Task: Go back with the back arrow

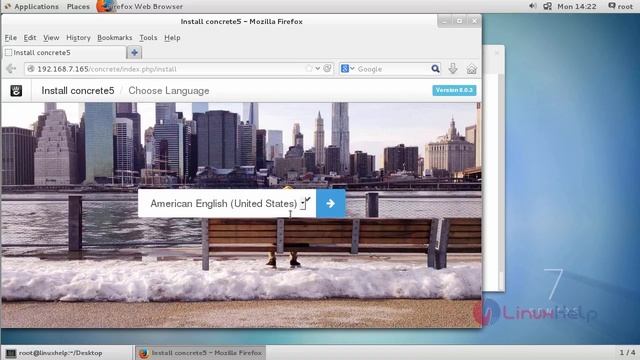Action: 11,69
